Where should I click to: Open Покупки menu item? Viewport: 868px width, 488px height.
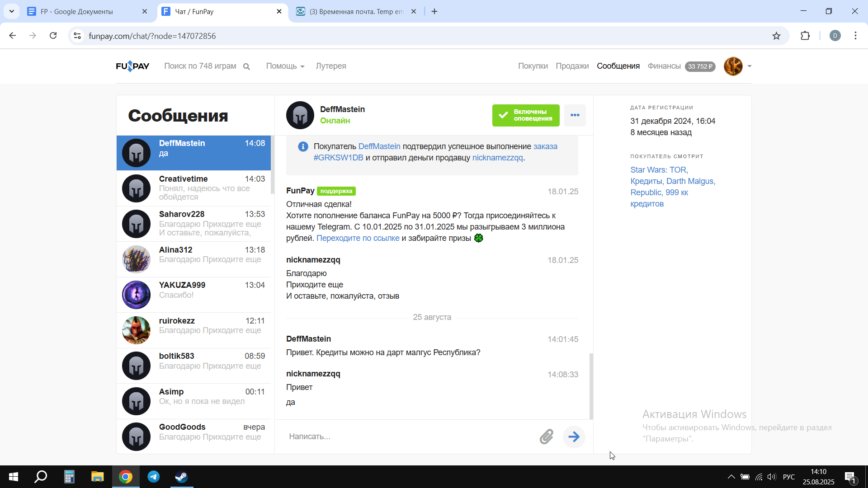point(533,66)
